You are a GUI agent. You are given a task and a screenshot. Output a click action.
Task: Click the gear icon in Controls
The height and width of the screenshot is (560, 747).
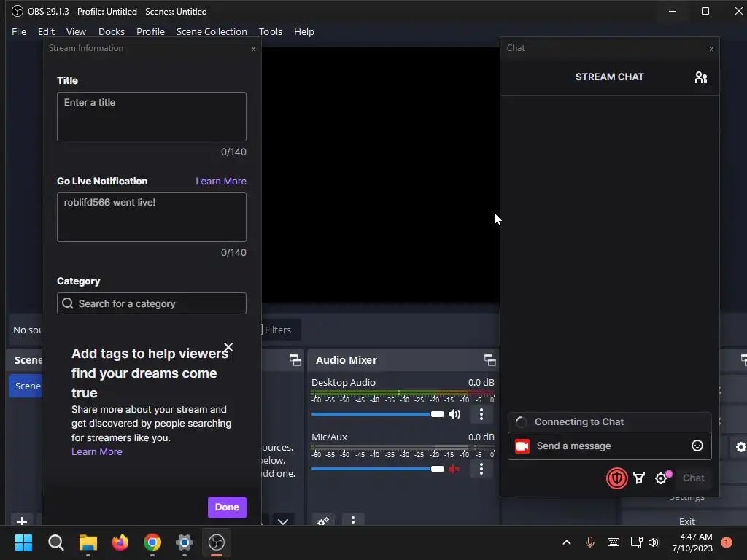point(741,447)
